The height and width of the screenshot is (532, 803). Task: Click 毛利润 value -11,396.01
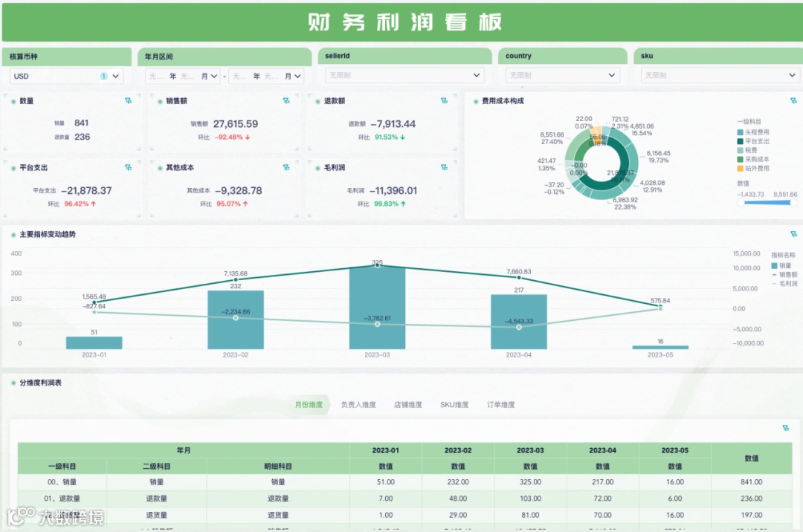[393, 190]
